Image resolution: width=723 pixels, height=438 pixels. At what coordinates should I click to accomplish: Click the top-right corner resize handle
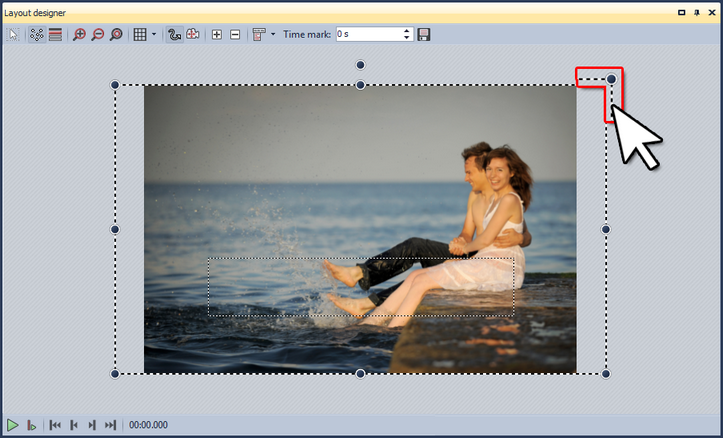click(x=611, y=79)
